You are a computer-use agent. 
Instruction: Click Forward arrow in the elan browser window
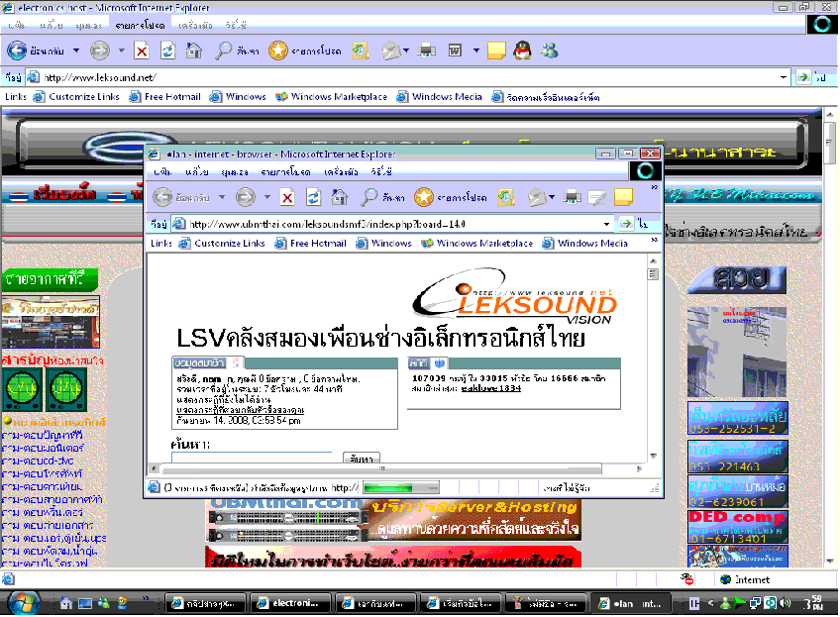[x=246, y=197]
